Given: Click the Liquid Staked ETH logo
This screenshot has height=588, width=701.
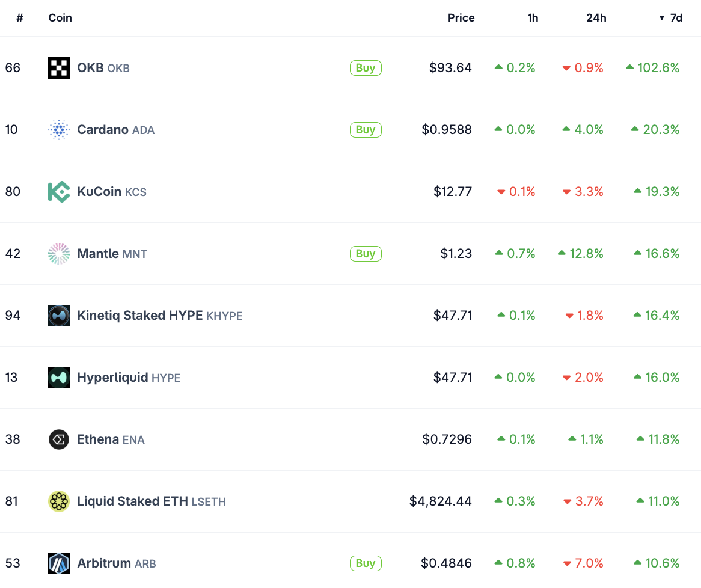Looking at the screenshot, I should click(x=58, y=501).
